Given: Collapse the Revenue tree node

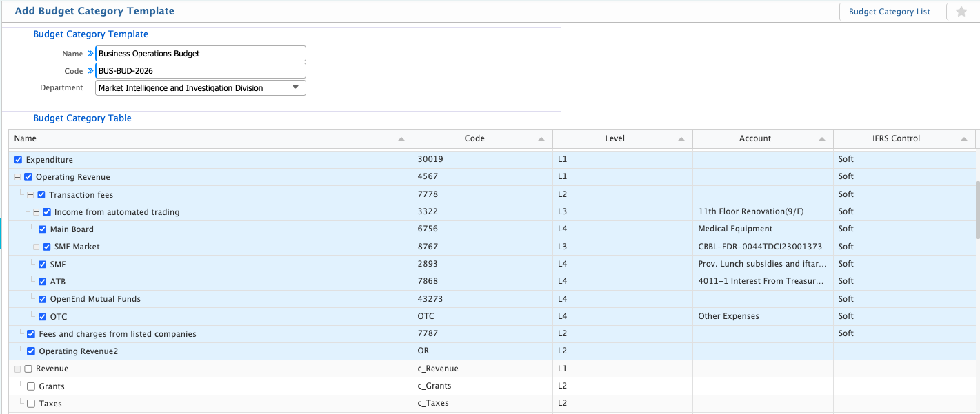Looking at the screenshot, I should pos(18,369).
